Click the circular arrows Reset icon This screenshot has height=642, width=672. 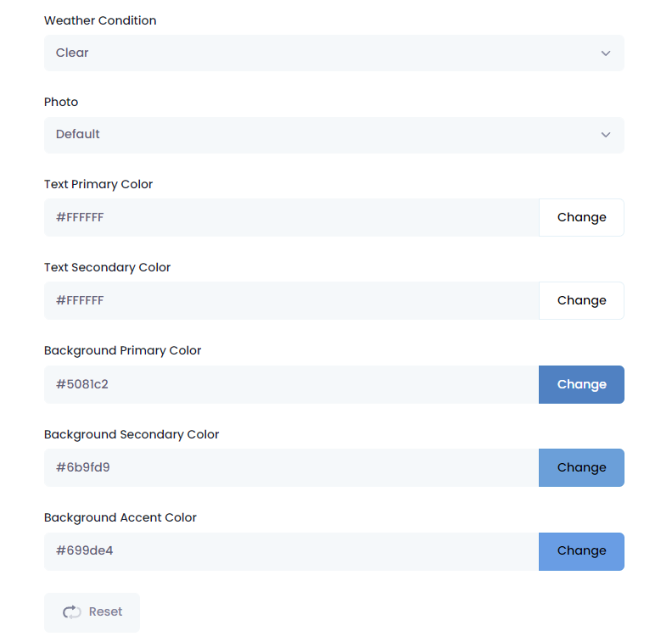[x=71, y=612]
